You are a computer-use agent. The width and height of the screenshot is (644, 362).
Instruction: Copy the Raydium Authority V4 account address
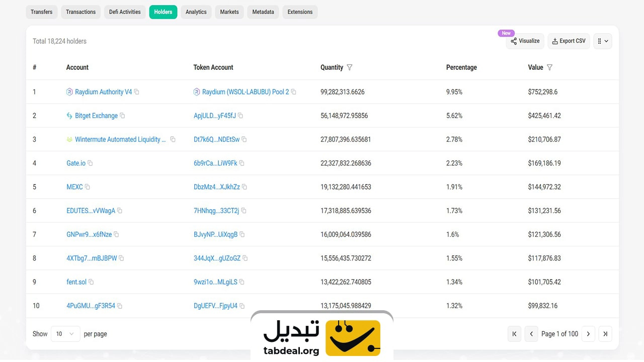[136, 92]
